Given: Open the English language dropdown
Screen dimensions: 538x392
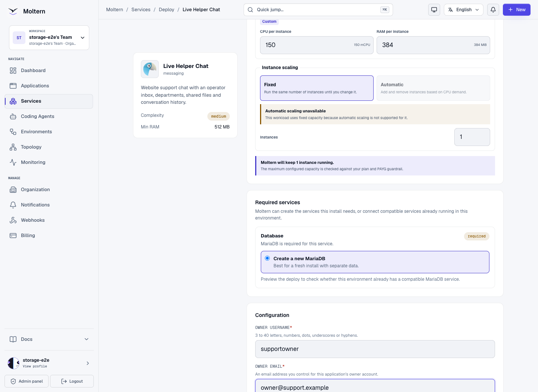Looking at the screenshot, I should point(464,10).
